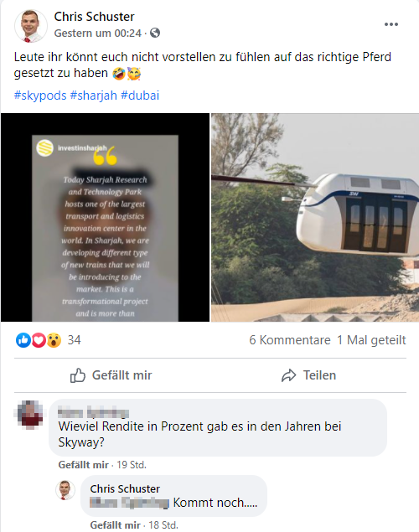This screenshot has height=532, width=419.
Task: Click the wow face reaction icon
Action: pos(54,340)
